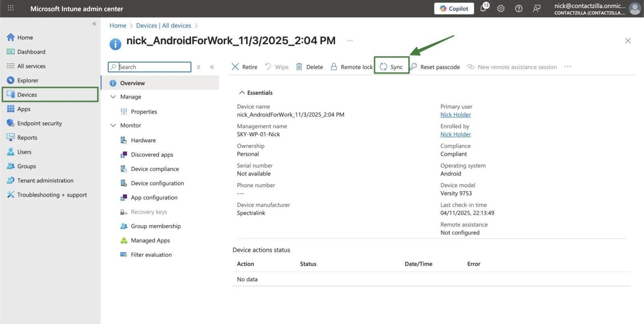Image resolution: width=644 pixels, height=324 pixels.
Task: Sync the device
Action: [x=392, y=67]
